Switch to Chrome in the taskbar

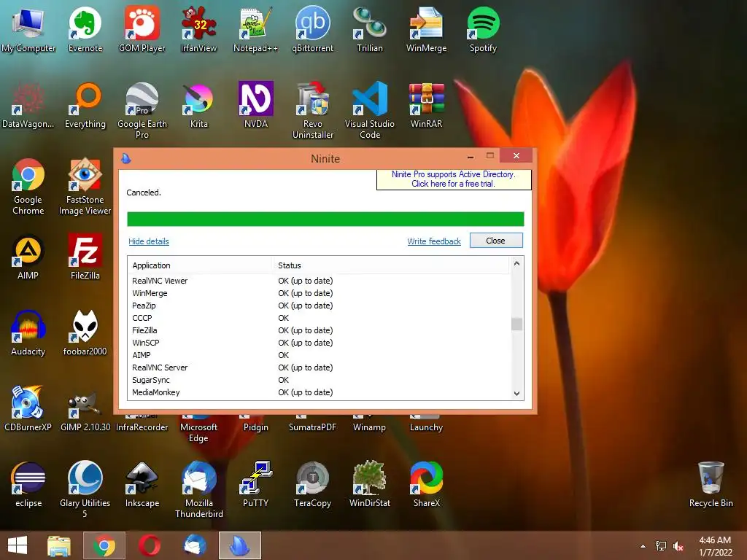(104, 545)
